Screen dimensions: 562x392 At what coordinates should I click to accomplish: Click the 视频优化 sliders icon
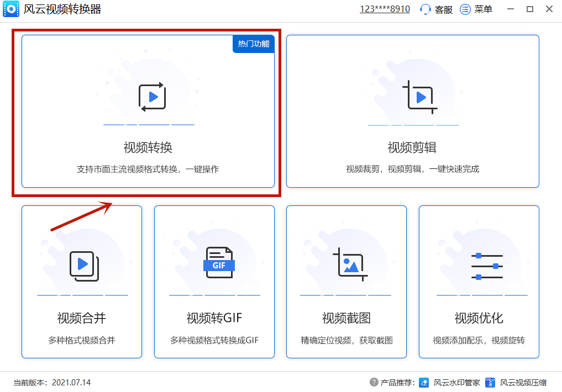[487, 266]
